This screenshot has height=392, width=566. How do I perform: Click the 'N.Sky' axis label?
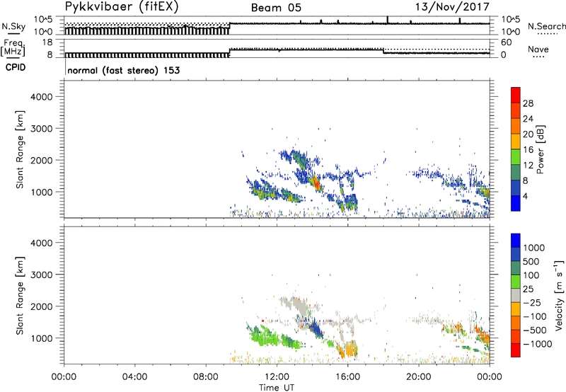[x=13, y=26]
